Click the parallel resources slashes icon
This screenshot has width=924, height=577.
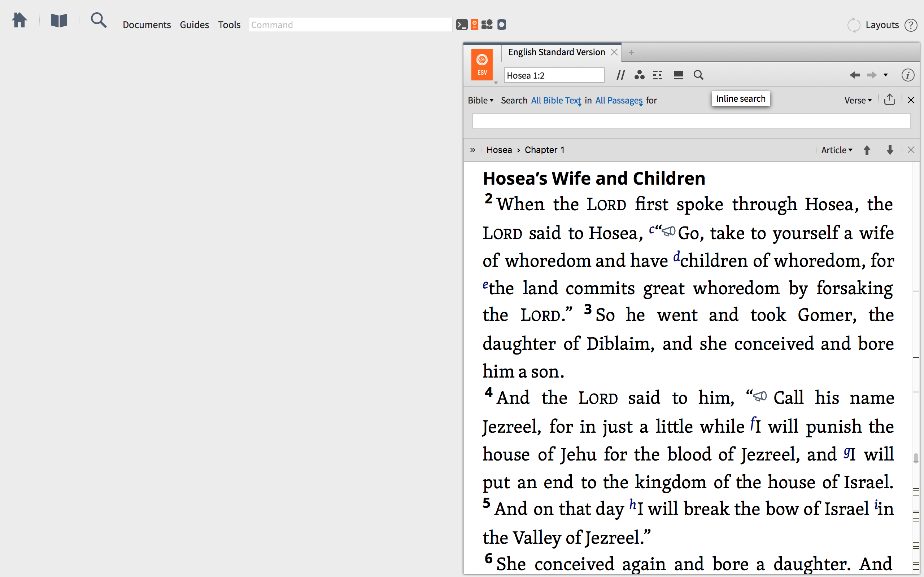point(620,75)
